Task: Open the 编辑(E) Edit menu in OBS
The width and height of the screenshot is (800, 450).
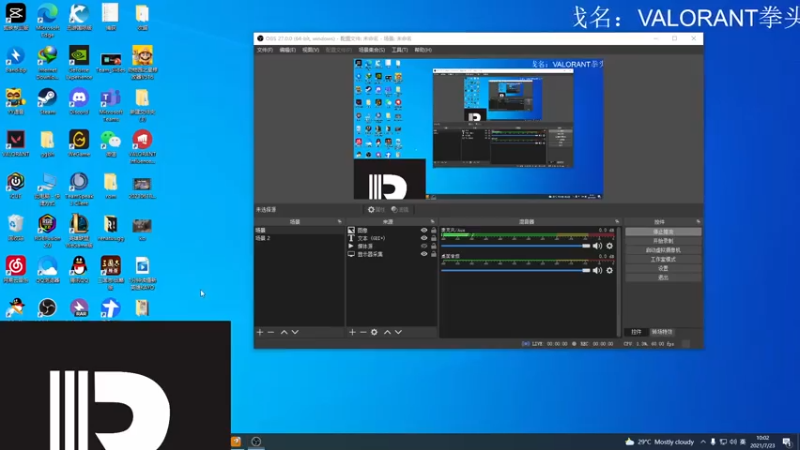Action: 288,50
